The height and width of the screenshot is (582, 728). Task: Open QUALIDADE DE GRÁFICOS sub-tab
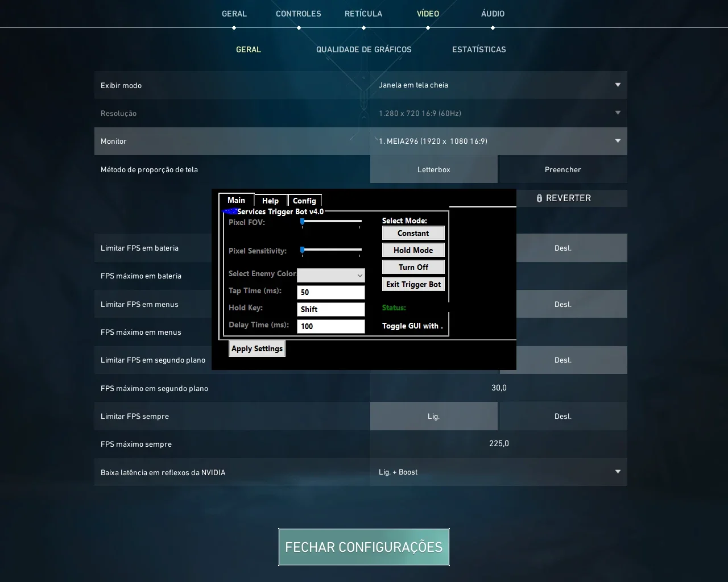pos(364,49)
